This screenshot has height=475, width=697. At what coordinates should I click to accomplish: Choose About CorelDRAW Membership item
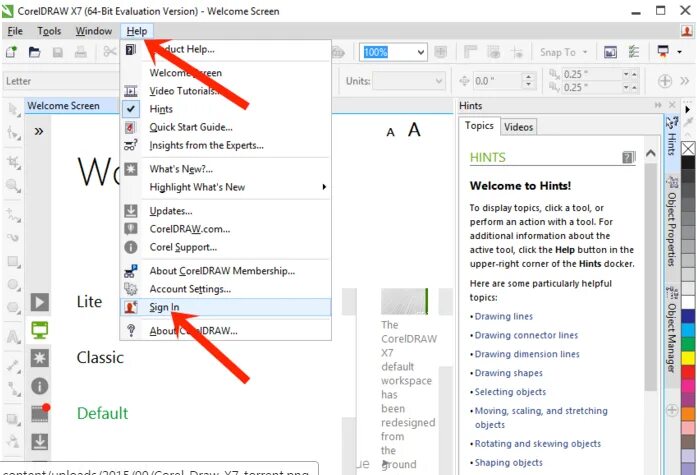click(x=225, y=271)
